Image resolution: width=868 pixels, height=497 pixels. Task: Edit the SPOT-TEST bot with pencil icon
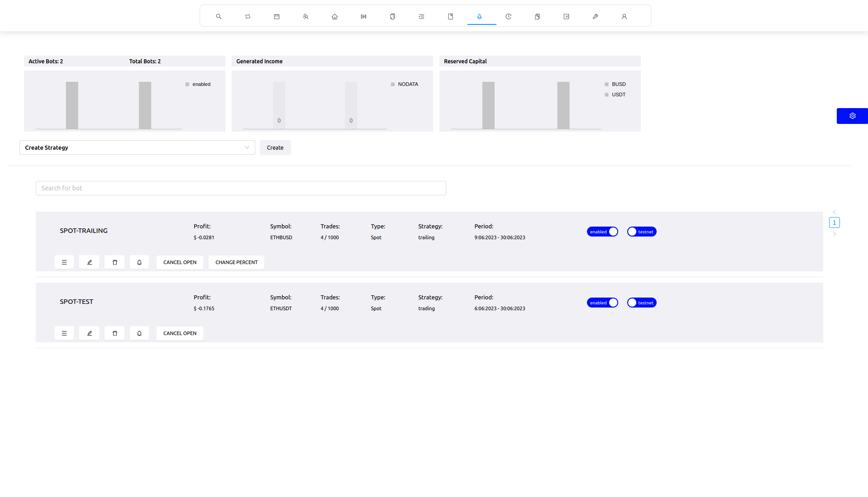[89, 333]
